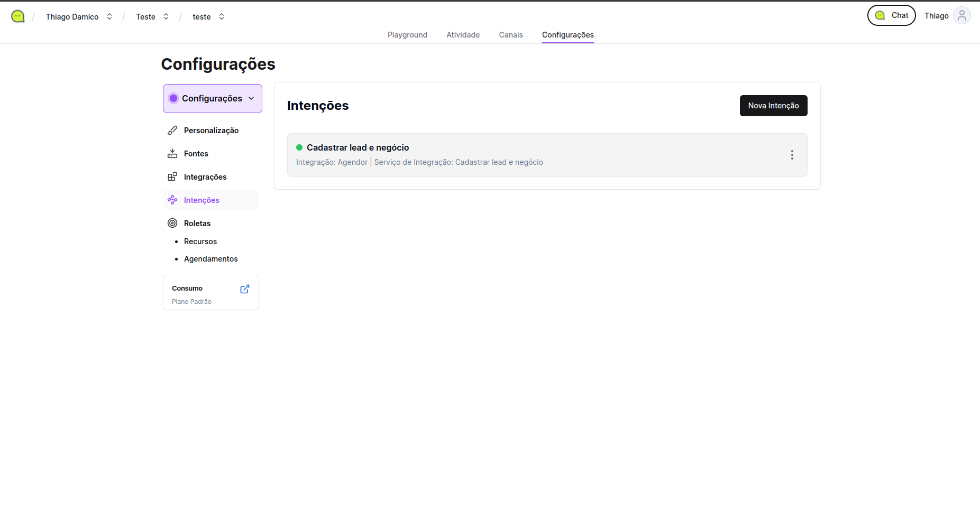
Task: Click the Nova Intenção button
Action: [x=773, y=106]
